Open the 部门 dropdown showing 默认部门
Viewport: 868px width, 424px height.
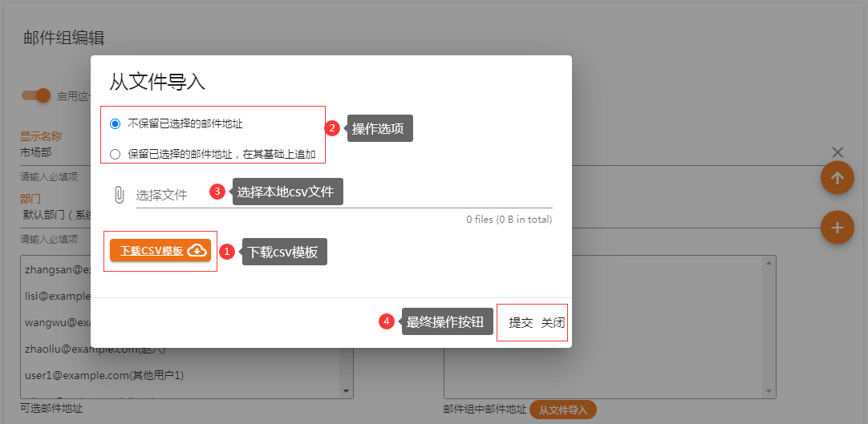pos(56,215)
